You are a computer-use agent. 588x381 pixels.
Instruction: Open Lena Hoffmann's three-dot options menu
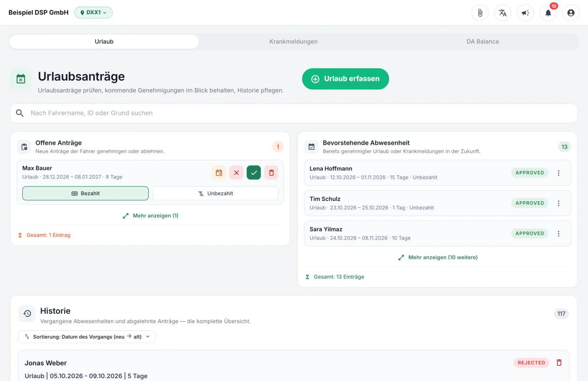[559, 173]
